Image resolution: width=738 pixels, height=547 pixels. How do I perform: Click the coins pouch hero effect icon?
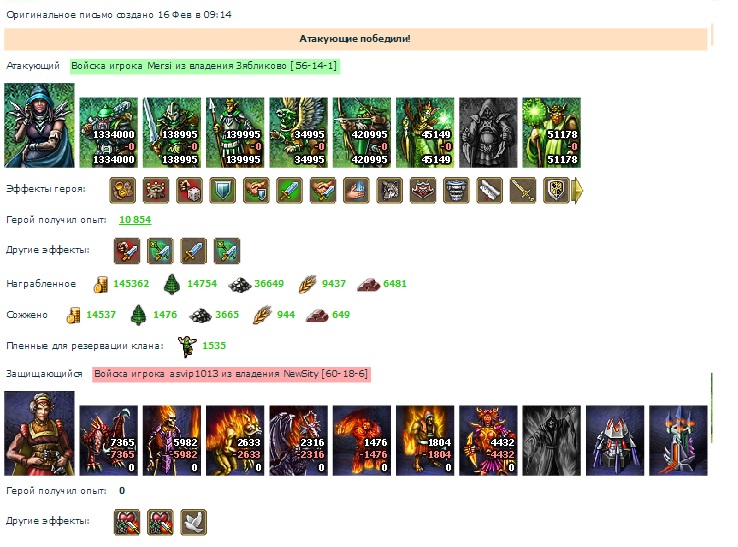(x=122, y=190)
